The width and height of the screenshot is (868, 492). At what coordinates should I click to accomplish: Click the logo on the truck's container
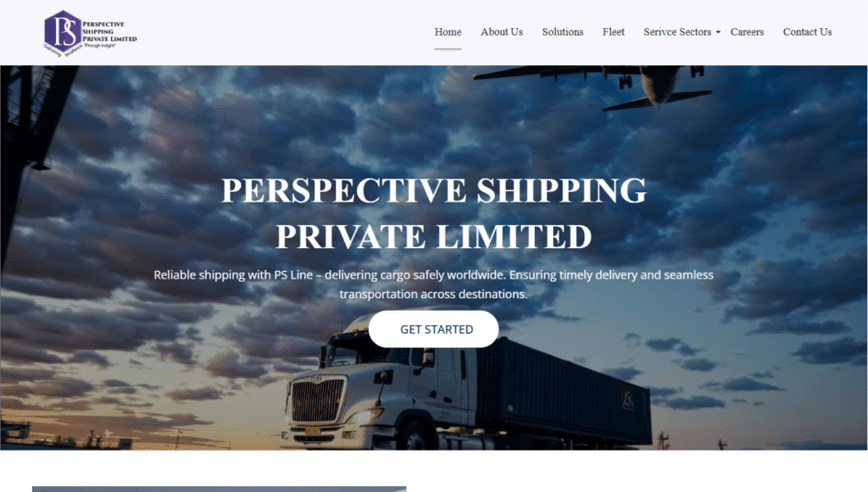tap(628, 399)
